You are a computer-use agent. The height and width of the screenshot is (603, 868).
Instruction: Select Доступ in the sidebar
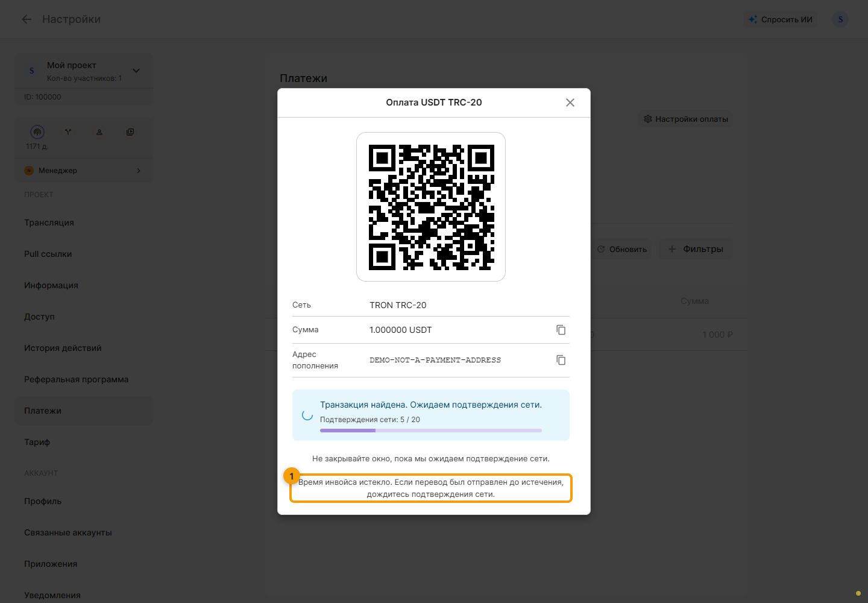[84, 317]
